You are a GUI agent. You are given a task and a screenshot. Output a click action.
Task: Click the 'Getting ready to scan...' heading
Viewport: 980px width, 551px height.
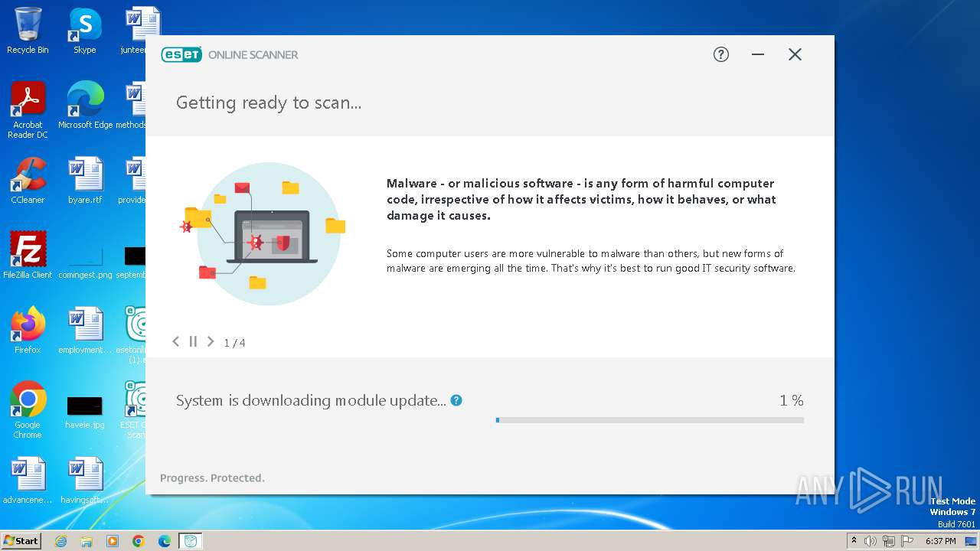click(x=269, y=103)
